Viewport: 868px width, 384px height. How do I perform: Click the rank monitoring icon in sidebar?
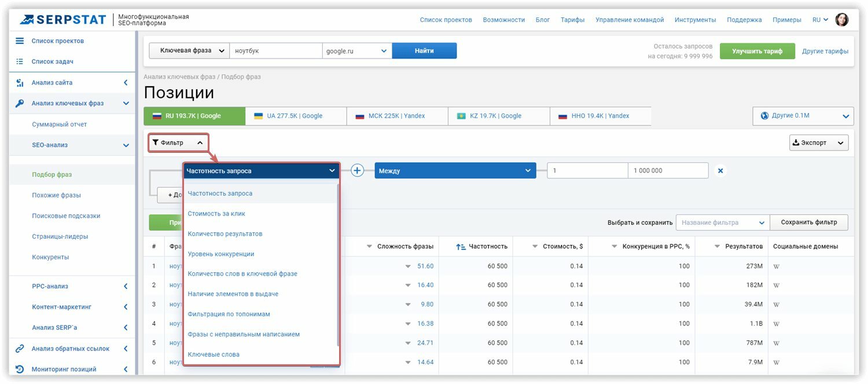click(20, 369)
